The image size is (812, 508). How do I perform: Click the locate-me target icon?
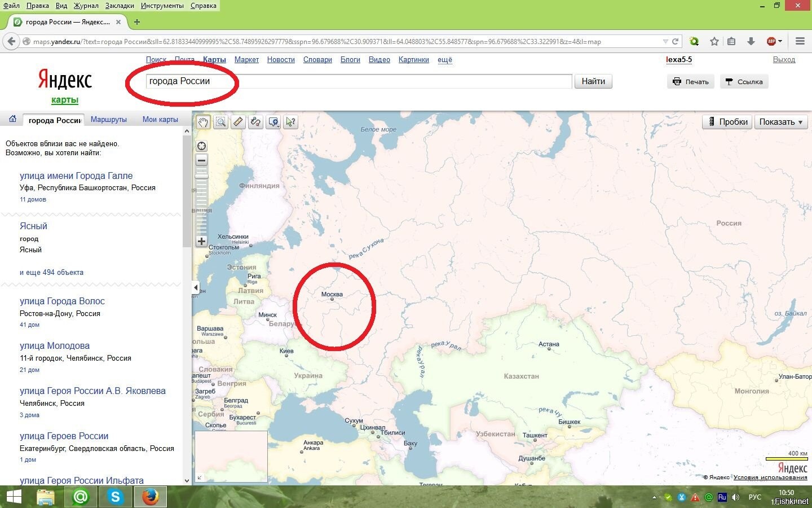pyautogui.click(x=201, y=146)
